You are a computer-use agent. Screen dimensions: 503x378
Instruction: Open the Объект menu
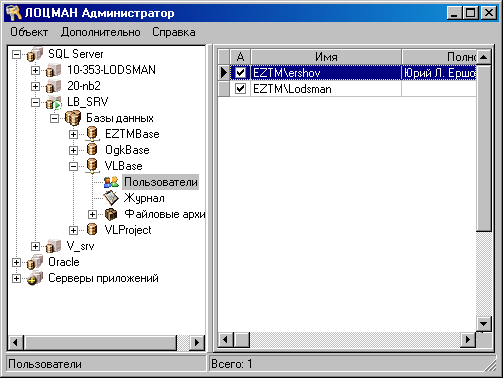(x=29, y=32)
